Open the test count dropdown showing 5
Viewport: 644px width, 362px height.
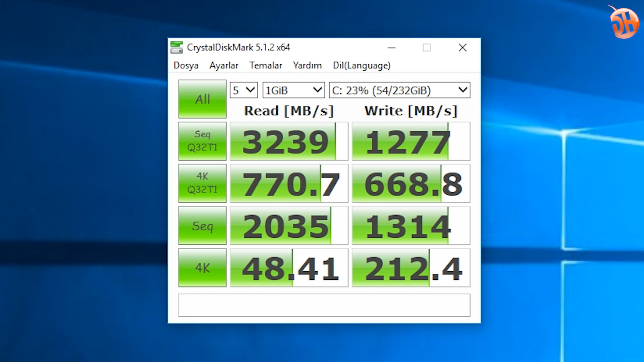244,90
